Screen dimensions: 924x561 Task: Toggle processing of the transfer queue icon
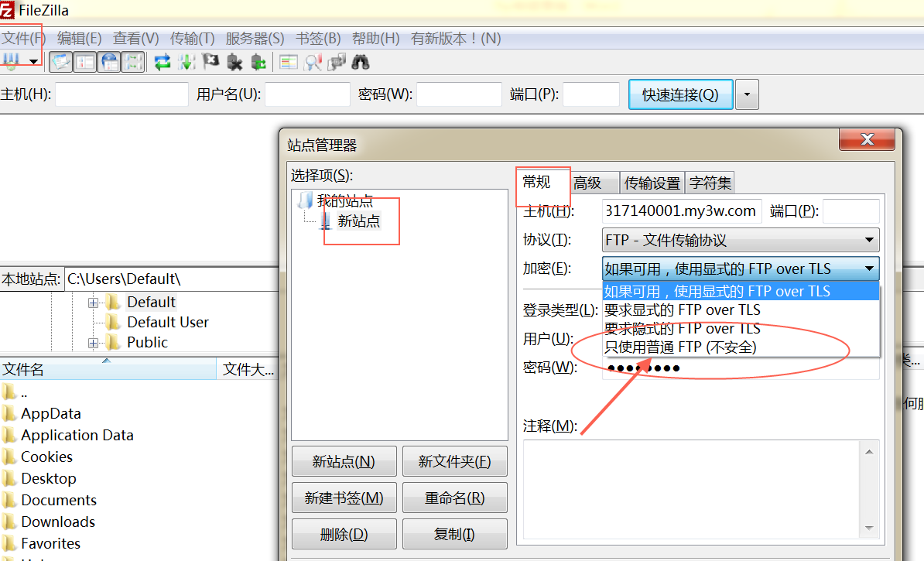click(187, 62)
